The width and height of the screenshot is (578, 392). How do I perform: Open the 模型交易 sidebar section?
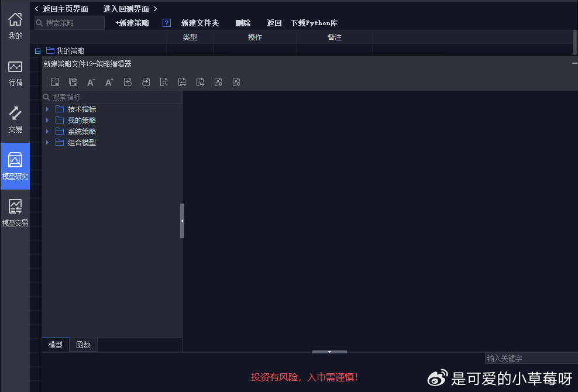pyautogui.click(x=15, y=212)
